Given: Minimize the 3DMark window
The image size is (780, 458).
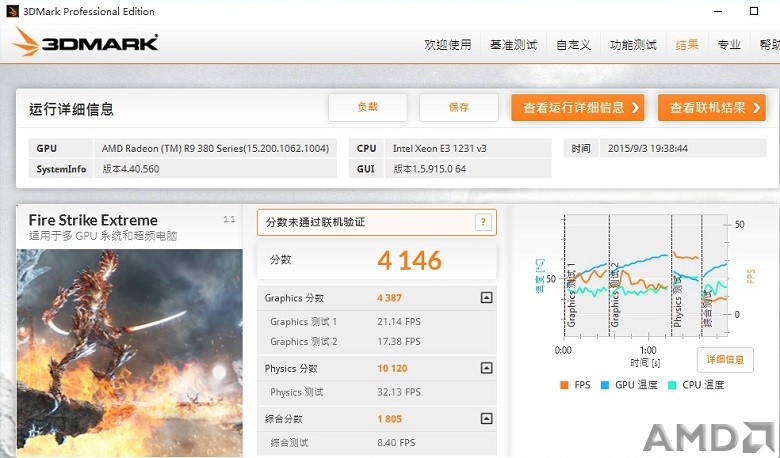Looking at the screenshot, I should (718, 11).
